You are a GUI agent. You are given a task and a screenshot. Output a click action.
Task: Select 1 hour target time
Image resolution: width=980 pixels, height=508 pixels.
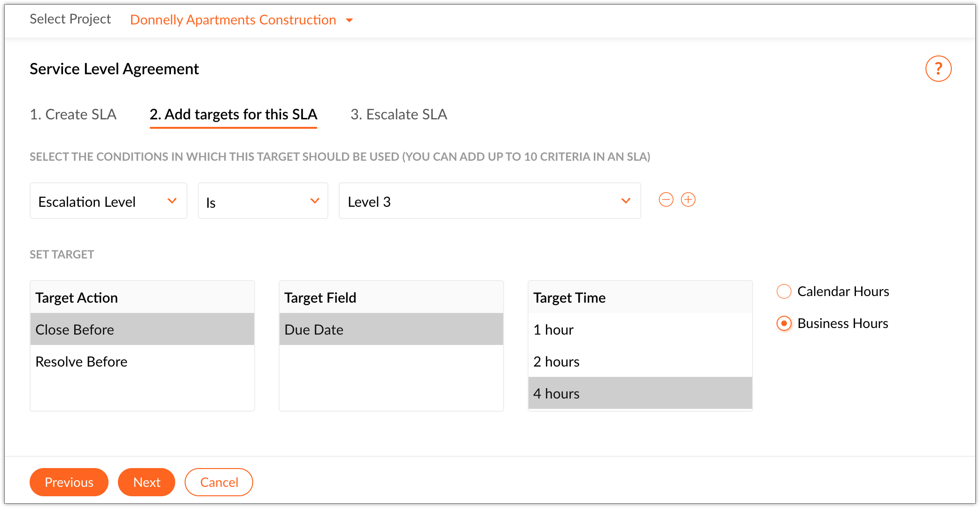(x=640, y=329)
